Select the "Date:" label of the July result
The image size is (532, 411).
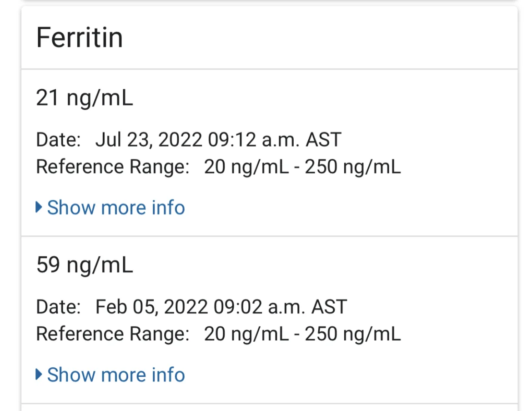coord(58,140)
